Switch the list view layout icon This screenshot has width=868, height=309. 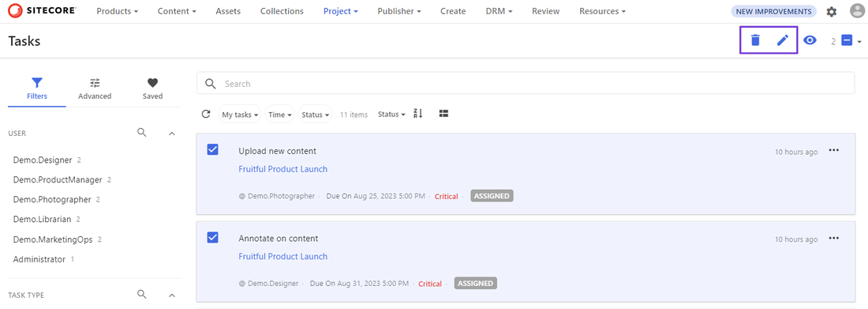pos(443,114)
